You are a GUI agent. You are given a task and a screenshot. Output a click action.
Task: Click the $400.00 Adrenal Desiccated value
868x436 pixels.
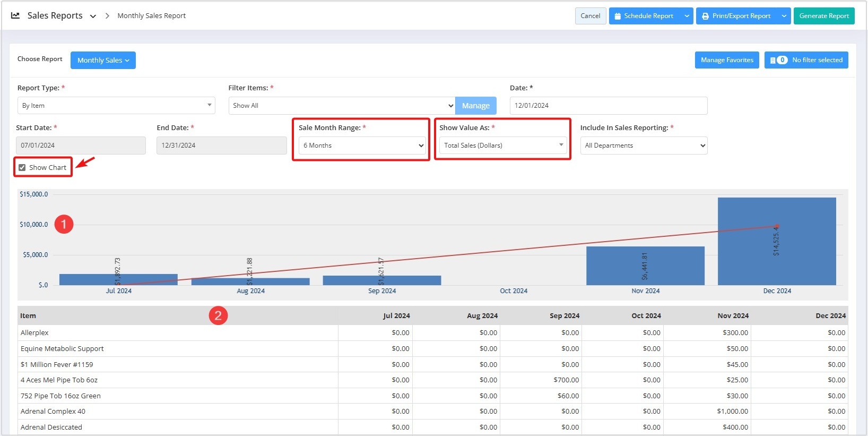pos(735,427)
